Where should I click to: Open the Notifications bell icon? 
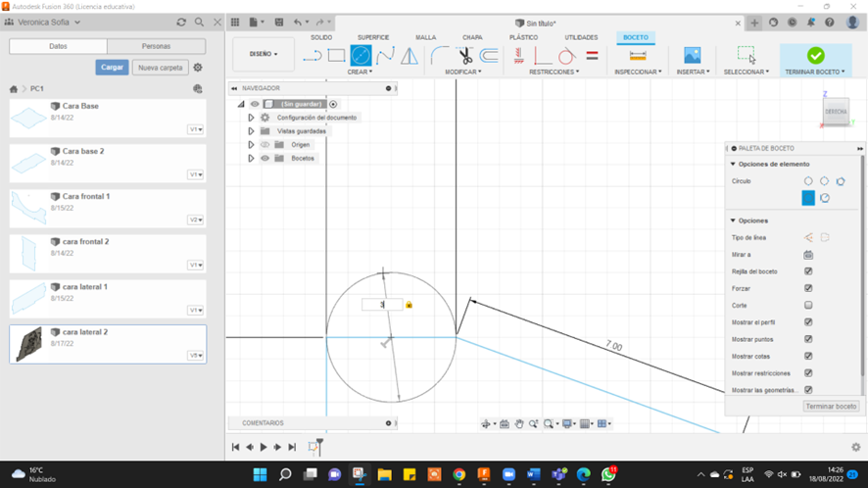(810, 23)
